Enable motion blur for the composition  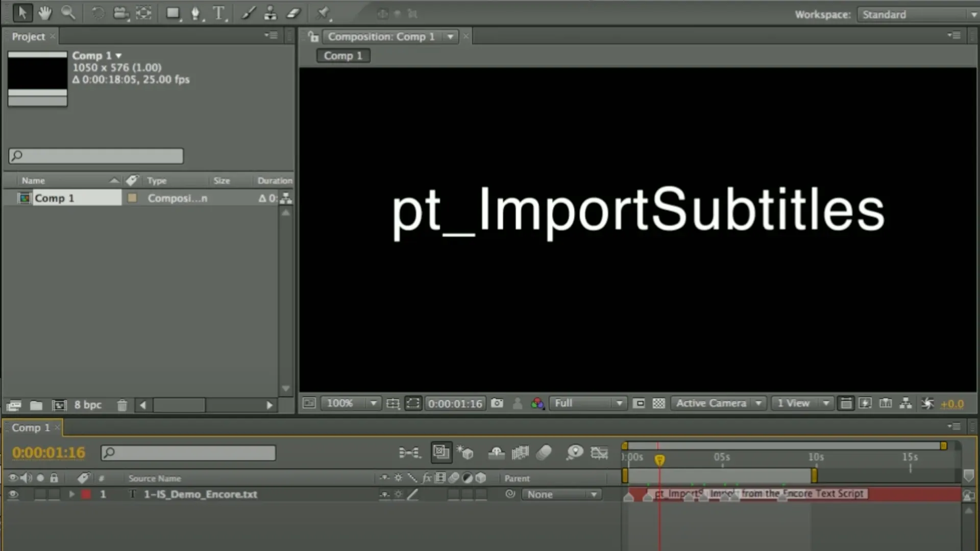click(x=544, y=453)
